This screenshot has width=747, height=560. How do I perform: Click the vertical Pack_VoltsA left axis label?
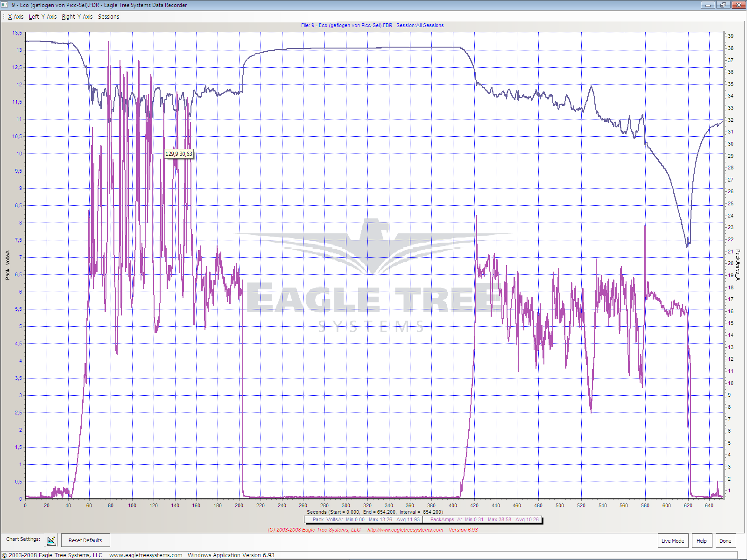[7, 265]
